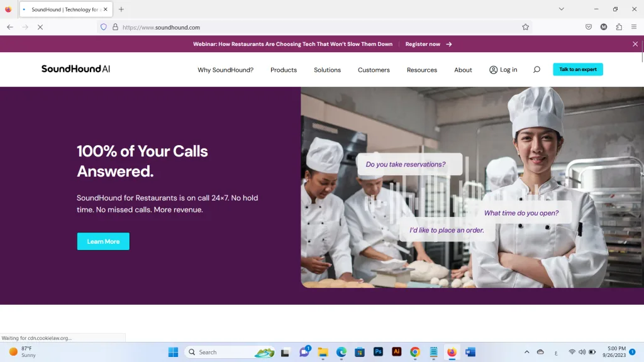Click the Talk to an expert button
644x362 pixels.
577,69
